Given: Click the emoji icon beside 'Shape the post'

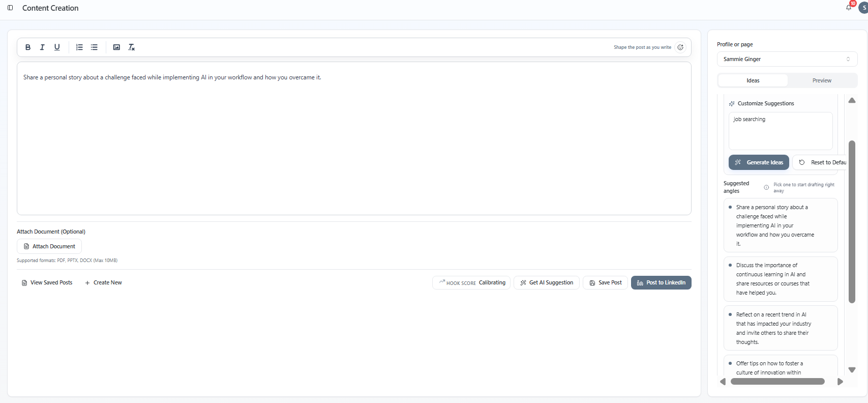Looking at the screenshot, I should [680, 47].
